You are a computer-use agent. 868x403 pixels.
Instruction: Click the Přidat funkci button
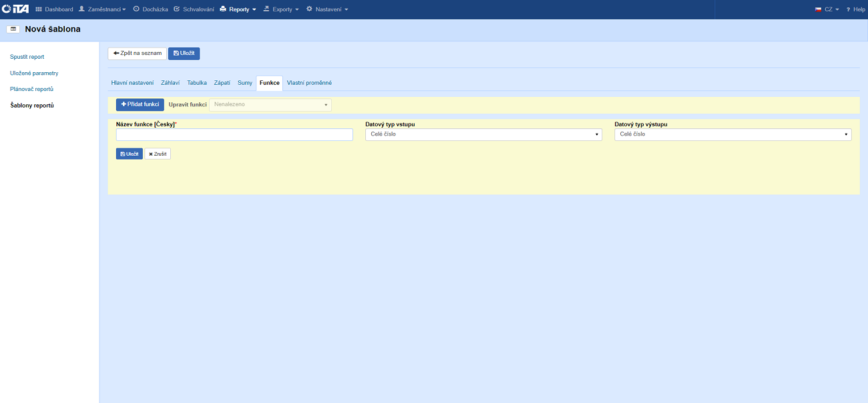140,105
